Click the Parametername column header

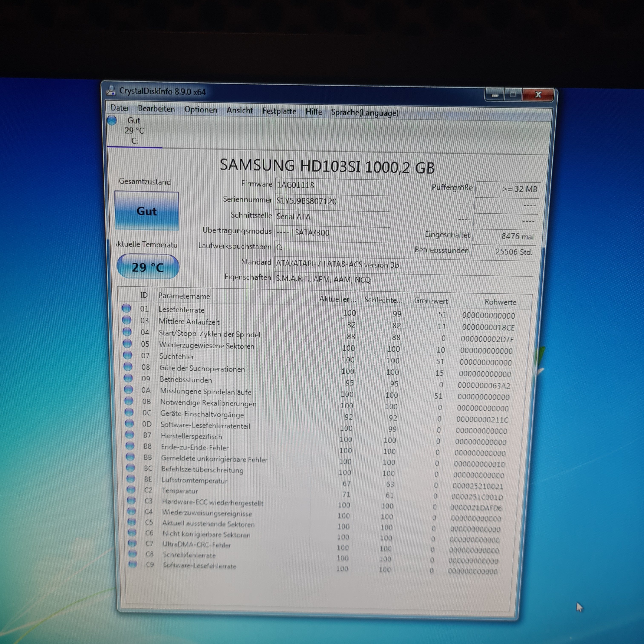[184, 296]
